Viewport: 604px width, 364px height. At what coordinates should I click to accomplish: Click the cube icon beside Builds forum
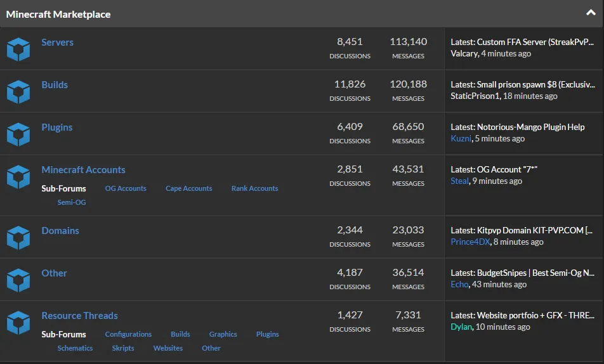(18, 92)
